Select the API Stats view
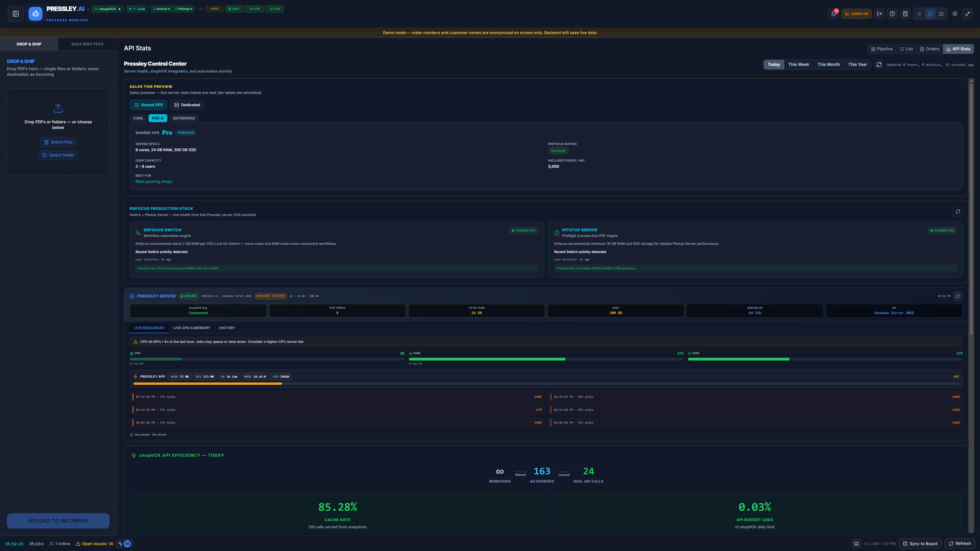980x551 pixels. click(x=958, y=49)
